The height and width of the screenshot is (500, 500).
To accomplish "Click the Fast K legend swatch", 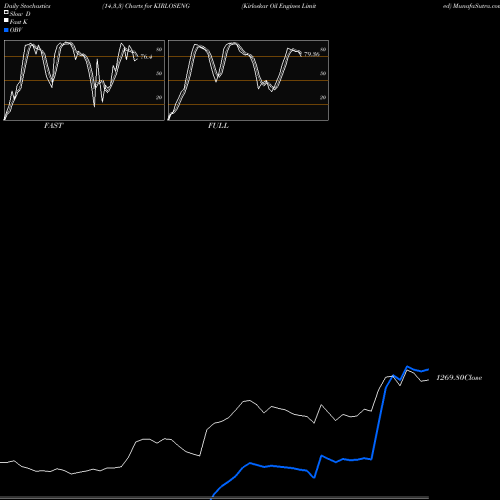I will click(x=6, y=20).
